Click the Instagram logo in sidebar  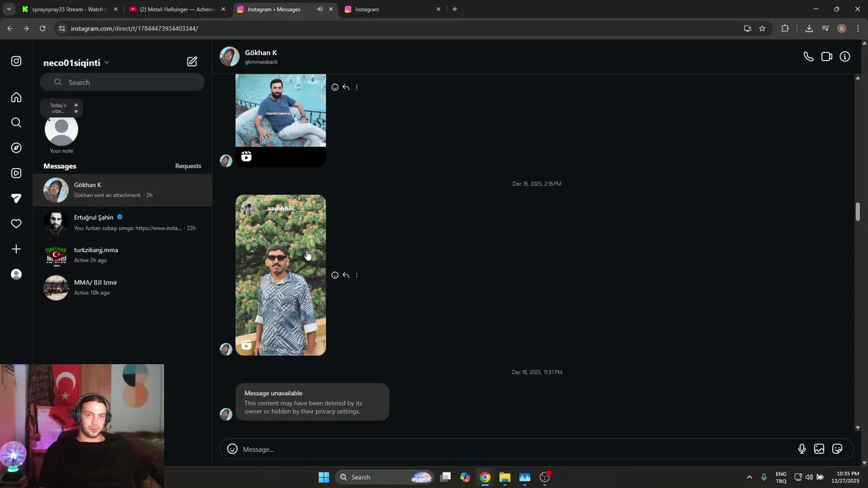16,61
